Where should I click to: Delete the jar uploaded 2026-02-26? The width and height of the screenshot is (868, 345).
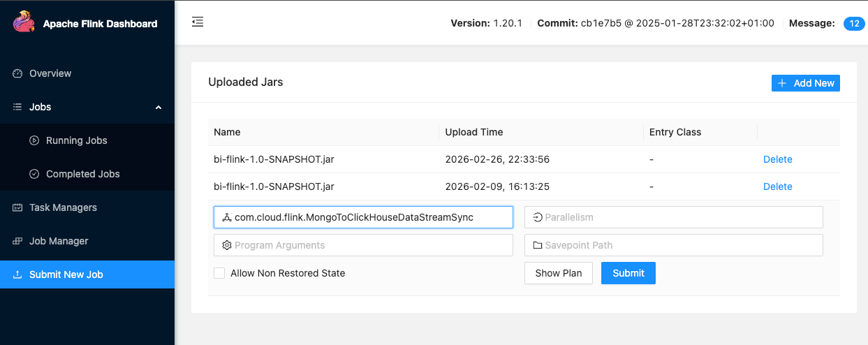[x=777, y=159]
